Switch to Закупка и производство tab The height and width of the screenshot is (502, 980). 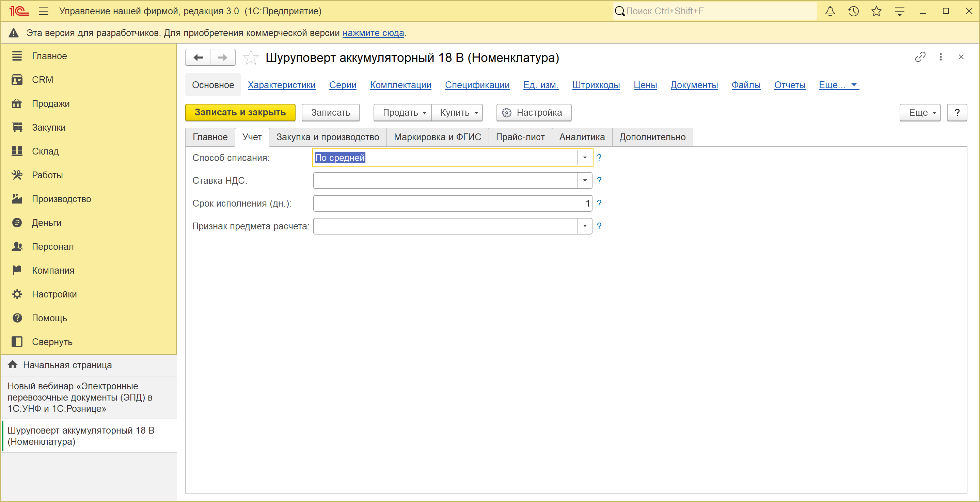pos(328,137)
